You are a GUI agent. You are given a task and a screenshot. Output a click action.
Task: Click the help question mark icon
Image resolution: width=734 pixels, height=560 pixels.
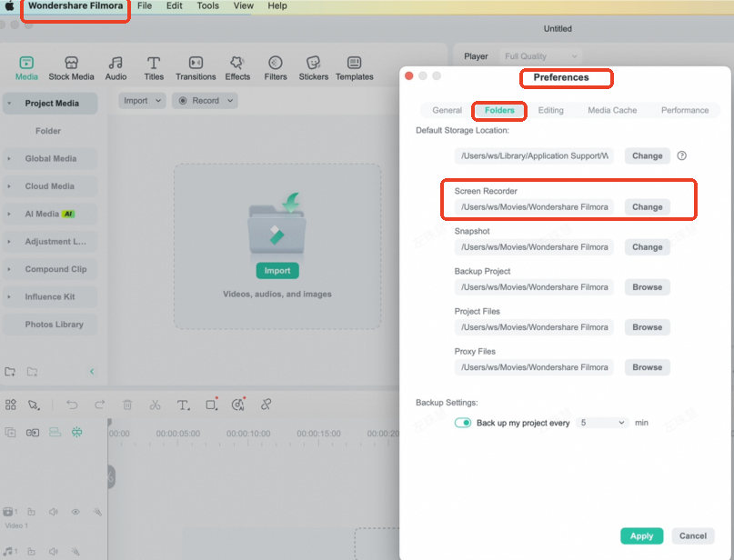681,155
